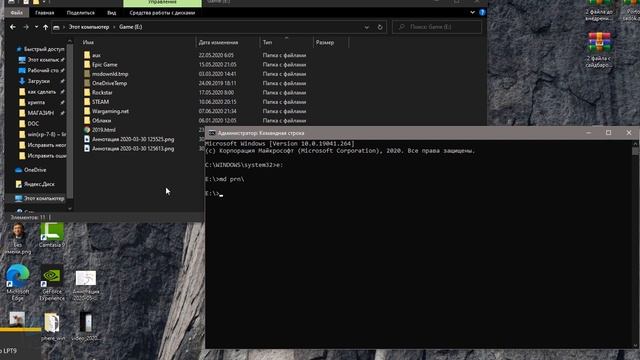The image size is (640, 360).
Task: Select the aux folder
Action: 96,55
